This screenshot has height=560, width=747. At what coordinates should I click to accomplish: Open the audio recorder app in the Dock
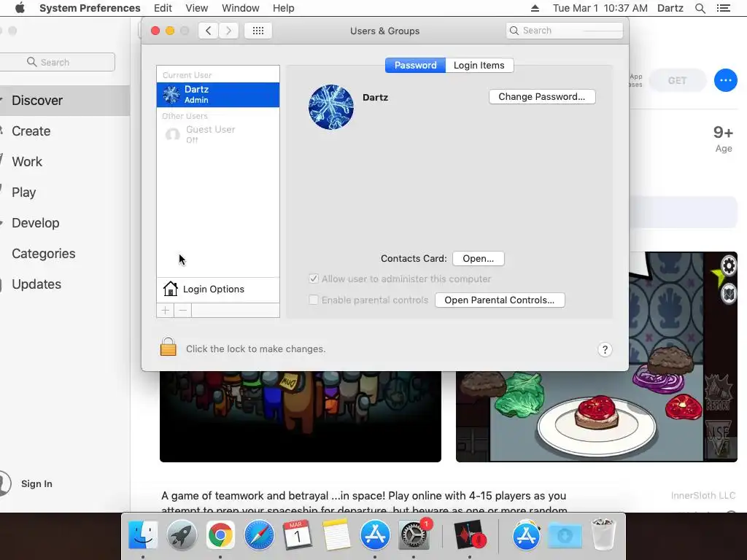(x=470, y=535)
